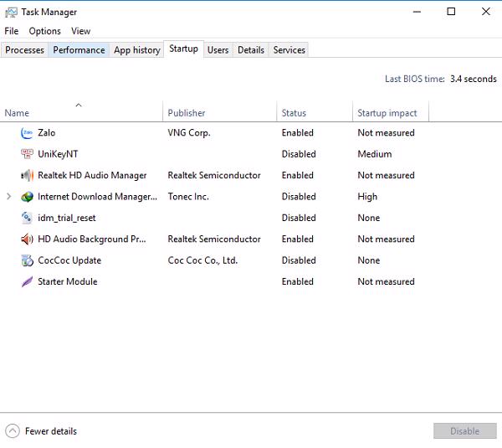
Task: Click the Realtek HD Audio Manager speaker icon
Action: pyautogui.click(x=27, y=175)
